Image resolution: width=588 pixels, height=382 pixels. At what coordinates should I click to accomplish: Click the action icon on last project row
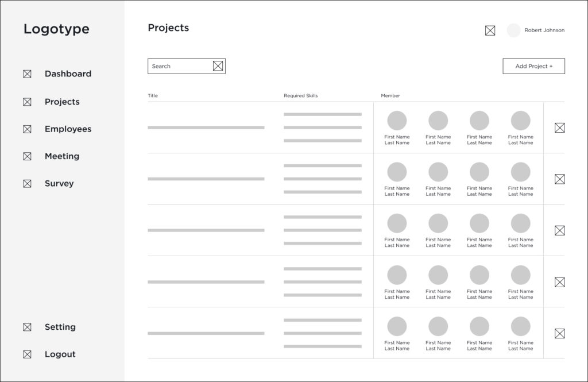click(x=559, y=333)
